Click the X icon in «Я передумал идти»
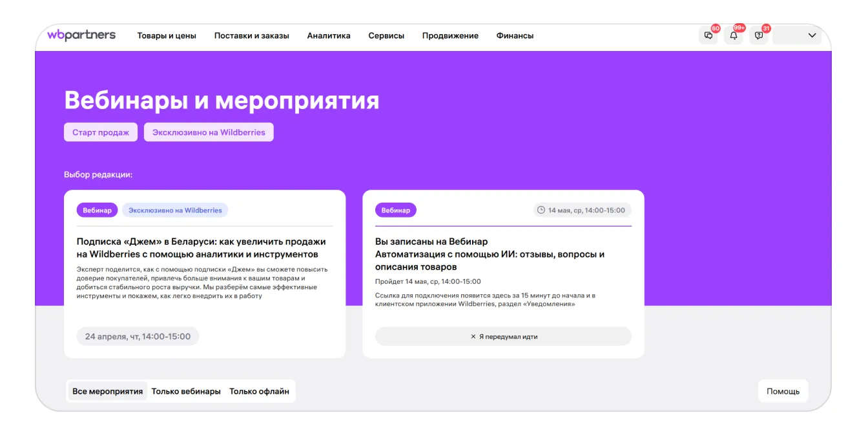The height and width of the screenshot is (435, 868). [473, 337]
